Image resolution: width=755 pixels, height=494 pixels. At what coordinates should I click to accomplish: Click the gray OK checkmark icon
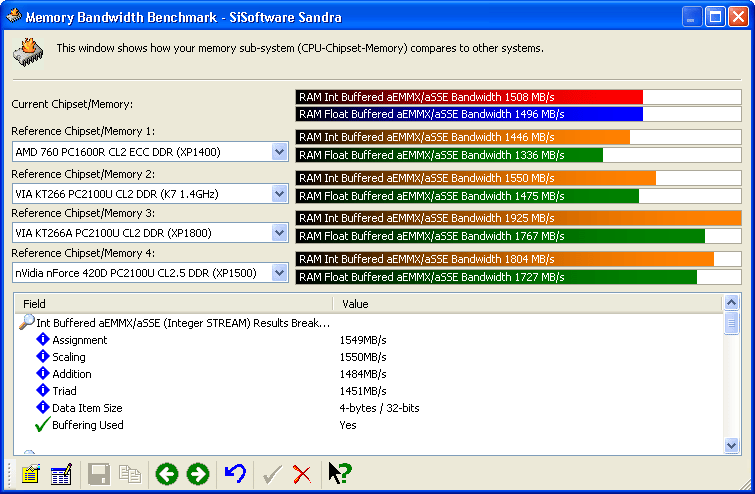(x=273, y=475)
